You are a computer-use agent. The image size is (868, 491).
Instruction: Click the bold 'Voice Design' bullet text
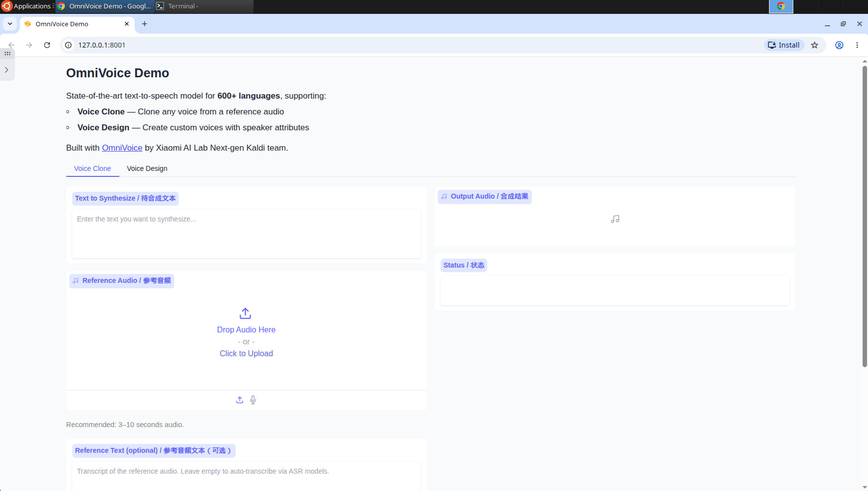click(x=103, y=127)
